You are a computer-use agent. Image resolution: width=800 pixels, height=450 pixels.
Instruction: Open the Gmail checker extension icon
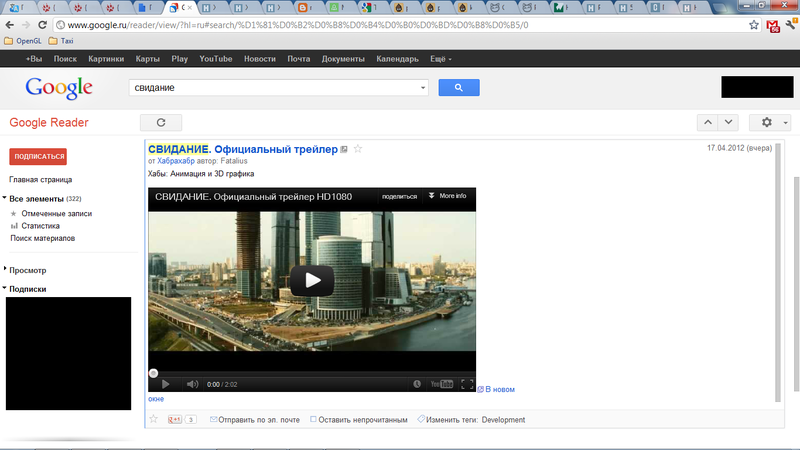tap(773, 26)
